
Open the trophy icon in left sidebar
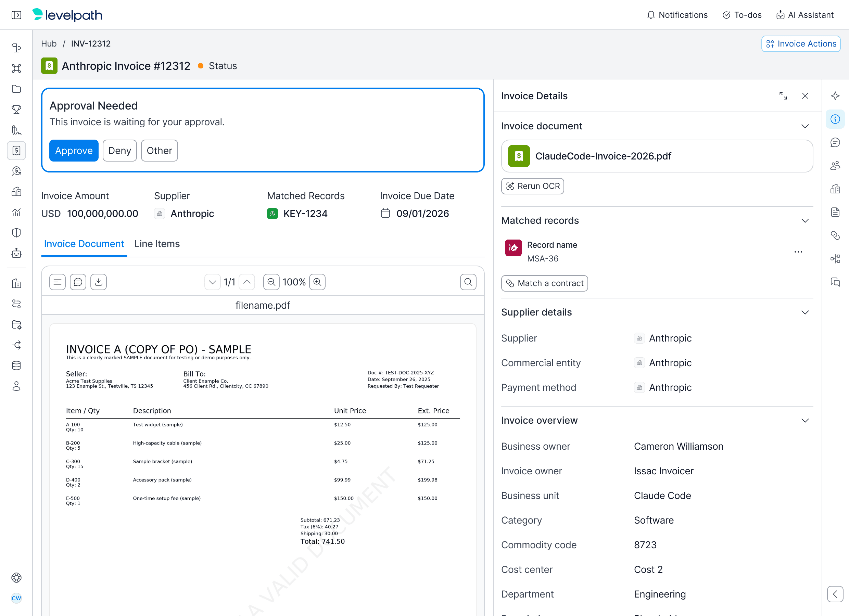[16, 109]
